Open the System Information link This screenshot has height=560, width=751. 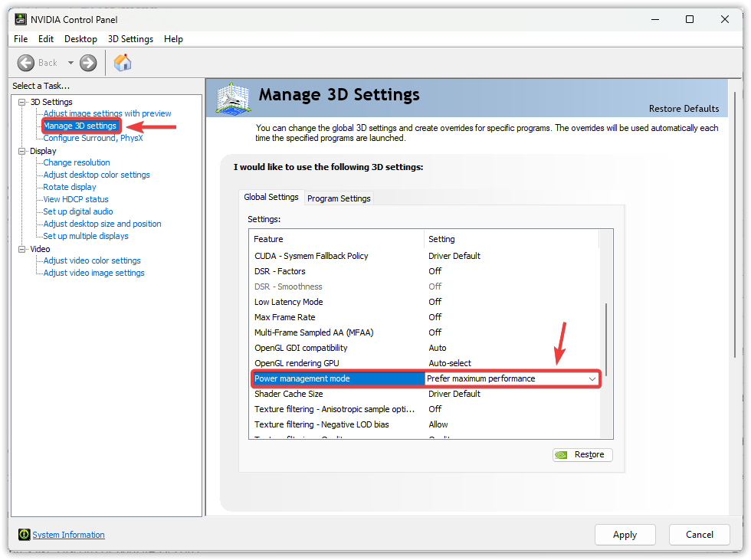[68, 535]
